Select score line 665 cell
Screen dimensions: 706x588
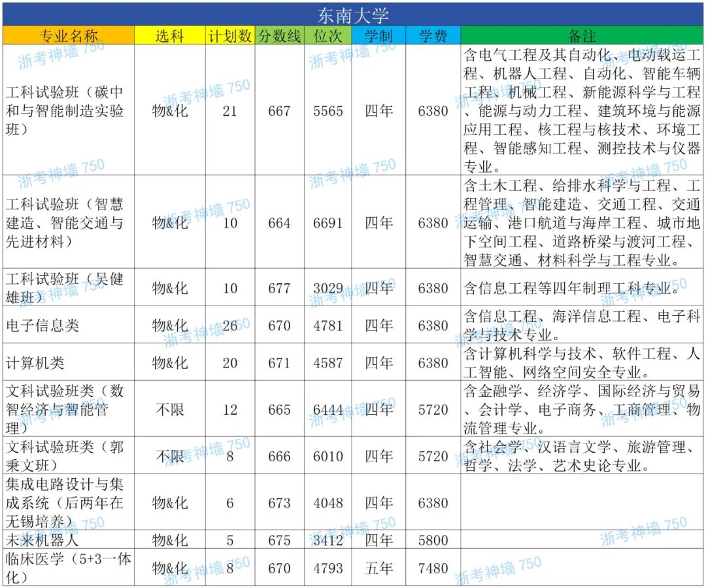(279, 409)
